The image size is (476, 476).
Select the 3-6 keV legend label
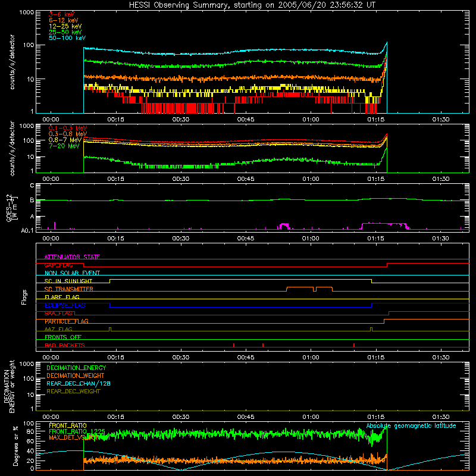[62, 14]
